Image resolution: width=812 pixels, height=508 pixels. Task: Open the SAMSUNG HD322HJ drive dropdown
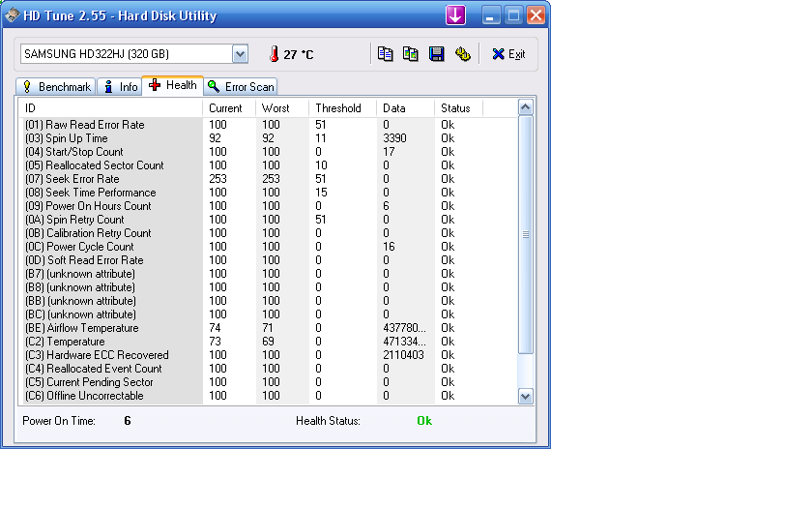pyautogui.click(x=240, y=54)
